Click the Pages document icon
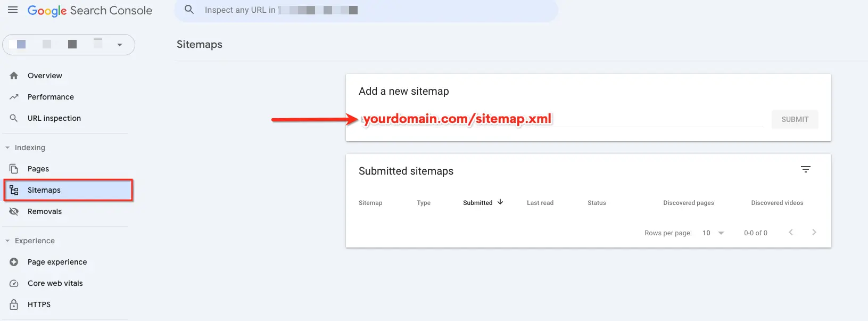 14,169
